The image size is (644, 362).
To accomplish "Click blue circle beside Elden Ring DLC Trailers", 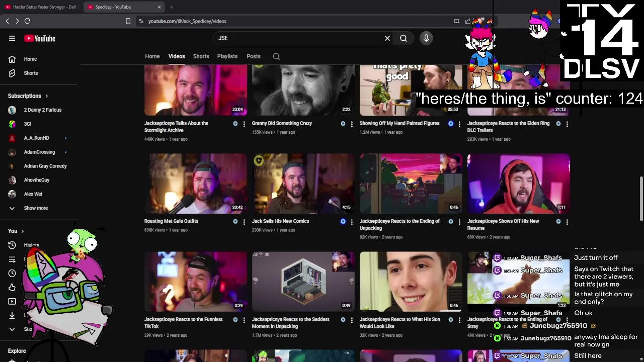I will [x=558, y=124].
